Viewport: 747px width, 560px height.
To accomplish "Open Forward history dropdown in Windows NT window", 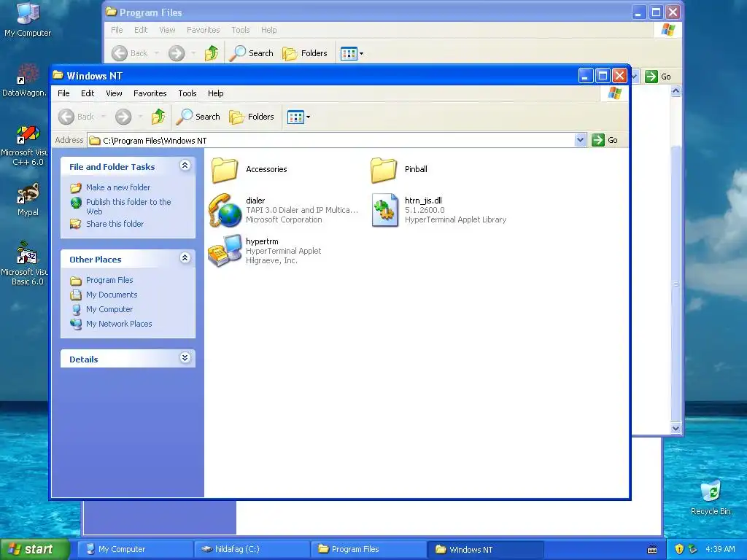I will 140,117.
